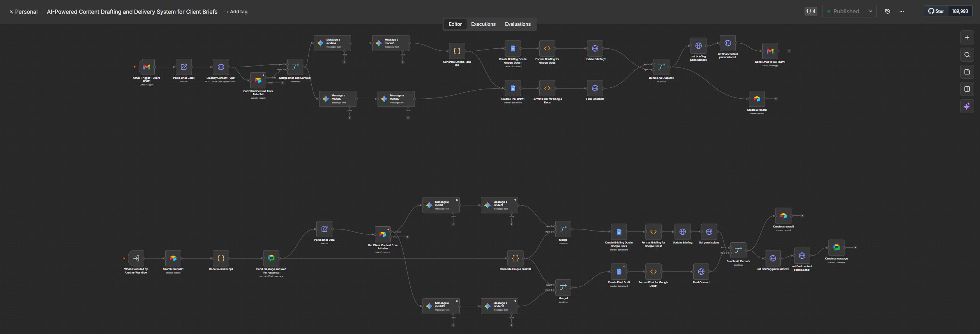Image resolution: width=980 pixels, height=334 pixels.
Task: Select the Create a message chat node
Action: coord(836,248)
